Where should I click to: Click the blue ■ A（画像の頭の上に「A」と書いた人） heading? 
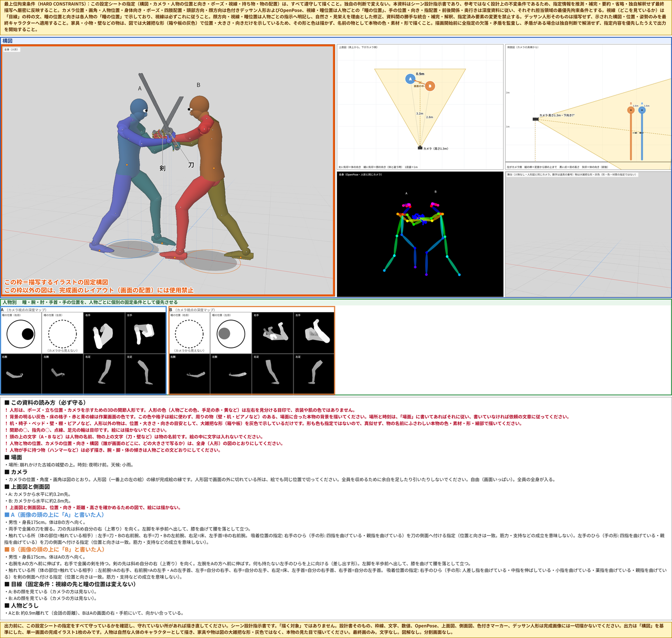point(54,515)
